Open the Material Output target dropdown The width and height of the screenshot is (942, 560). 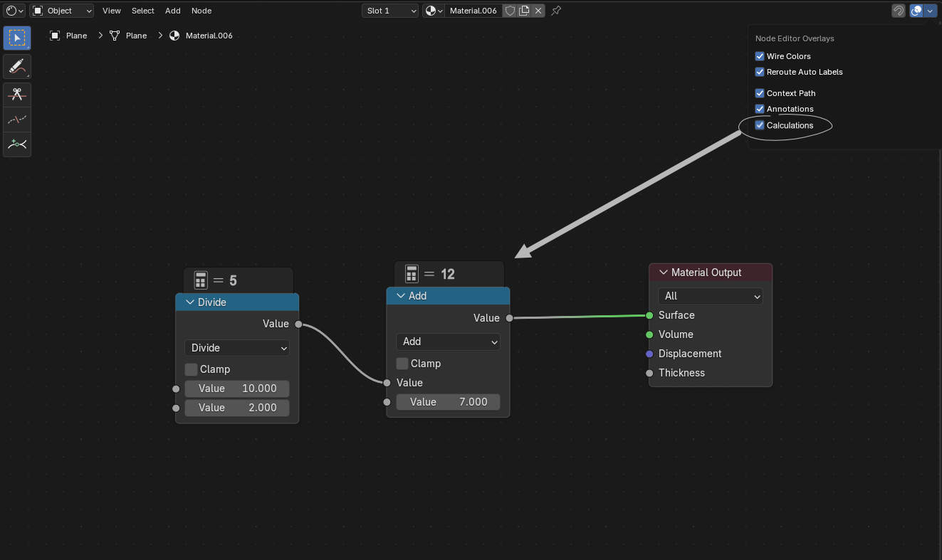coord(711,296)
